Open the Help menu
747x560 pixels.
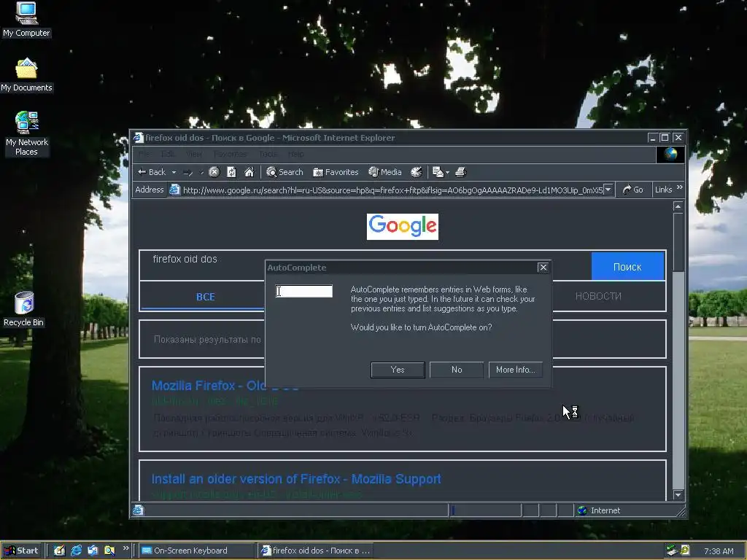pyautogui.click(x=296, y=154)
